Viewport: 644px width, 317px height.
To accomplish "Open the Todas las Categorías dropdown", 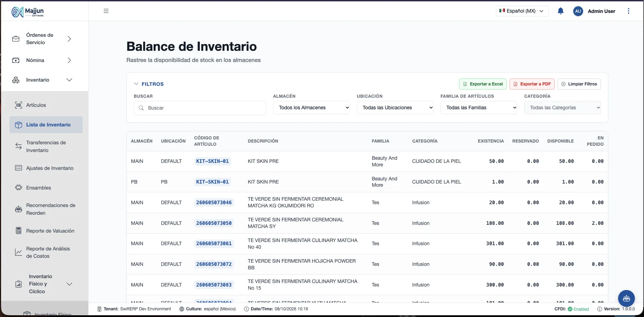I will [562, 108].
